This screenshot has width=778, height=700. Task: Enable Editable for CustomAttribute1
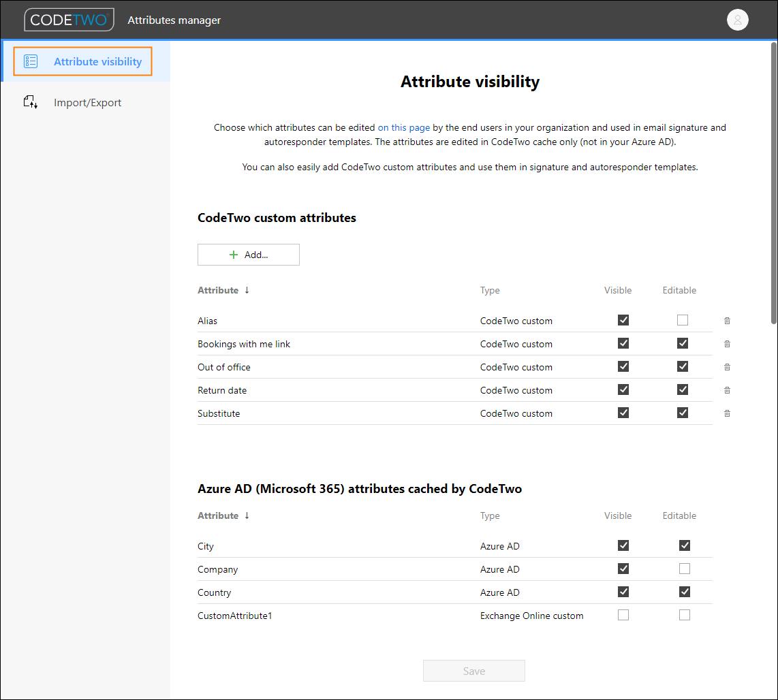[x=685, y=615]
